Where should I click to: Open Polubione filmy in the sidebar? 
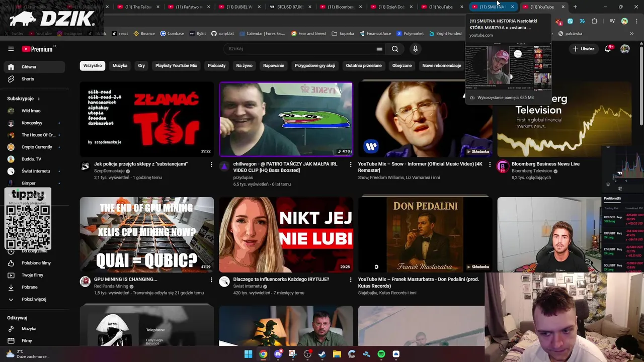pyautogui.click(x=34, y=263)
